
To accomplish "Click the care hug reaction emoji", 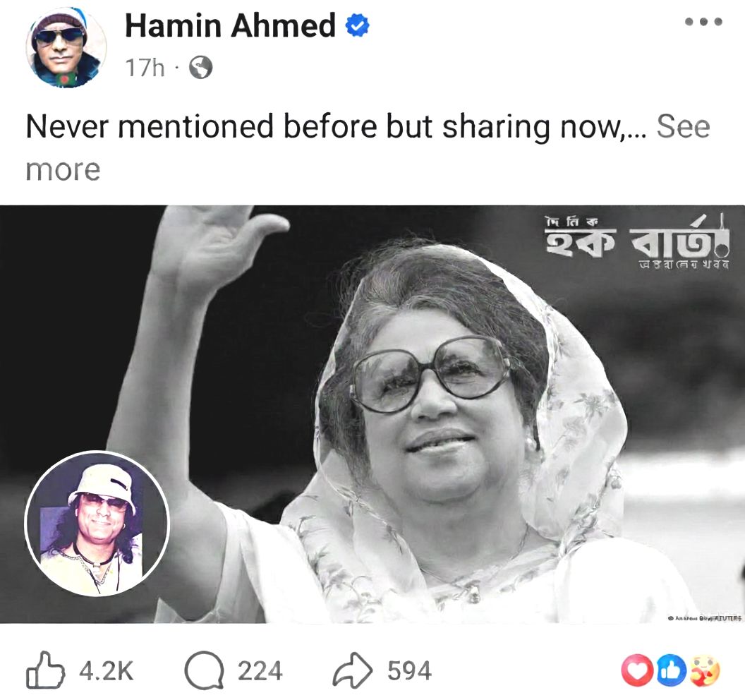I will 705,670.
